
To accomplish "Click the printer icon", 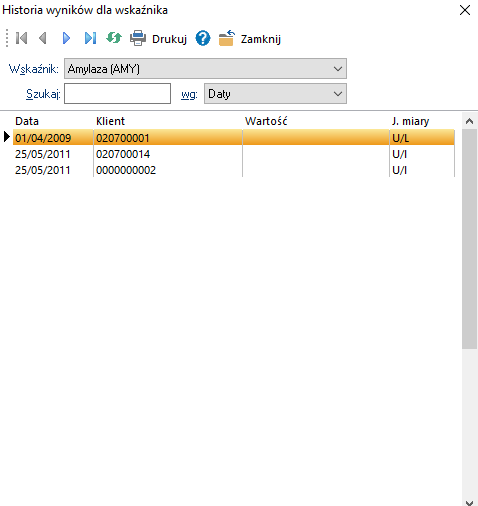I will tap(138, 38).
